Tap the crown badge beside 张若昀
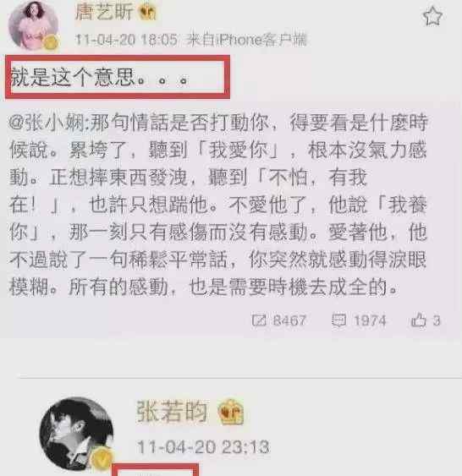This screenshot has height=476, width=462. coord(231,412)
